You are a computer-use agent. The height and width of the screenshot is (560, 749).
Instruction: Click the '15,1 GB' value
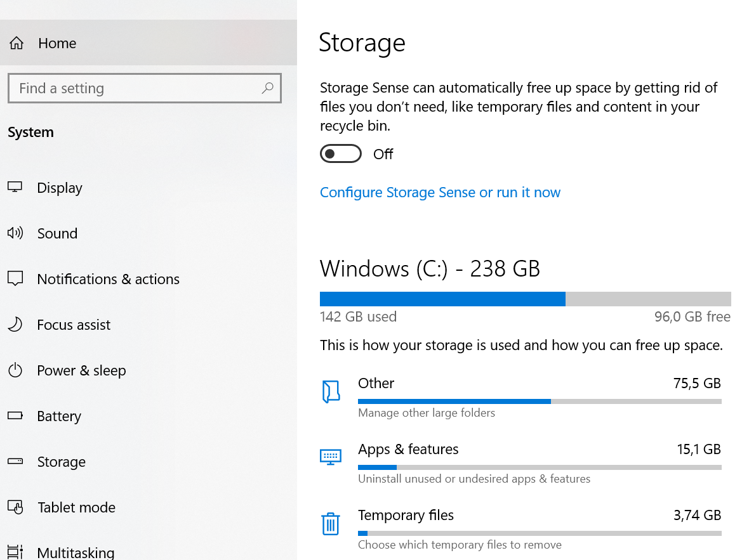(x=699, y=449)
